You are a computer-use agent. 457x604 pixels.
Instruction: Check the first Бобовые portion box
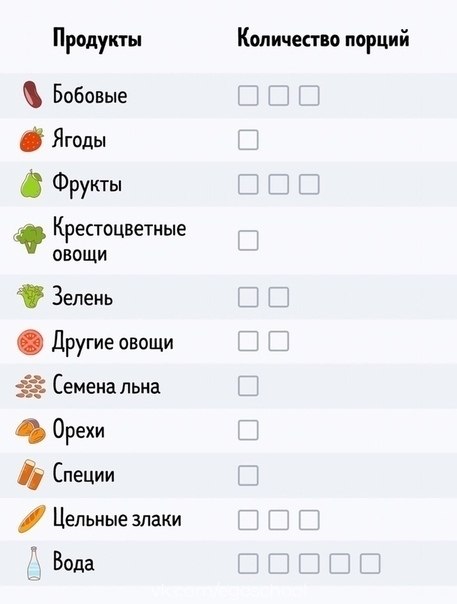[248, 96]
